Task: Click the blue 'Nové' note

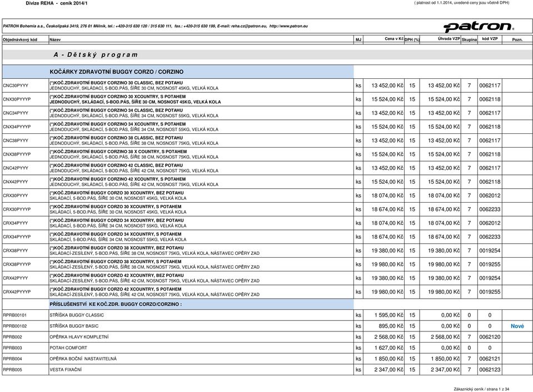Action: (517, 326)
